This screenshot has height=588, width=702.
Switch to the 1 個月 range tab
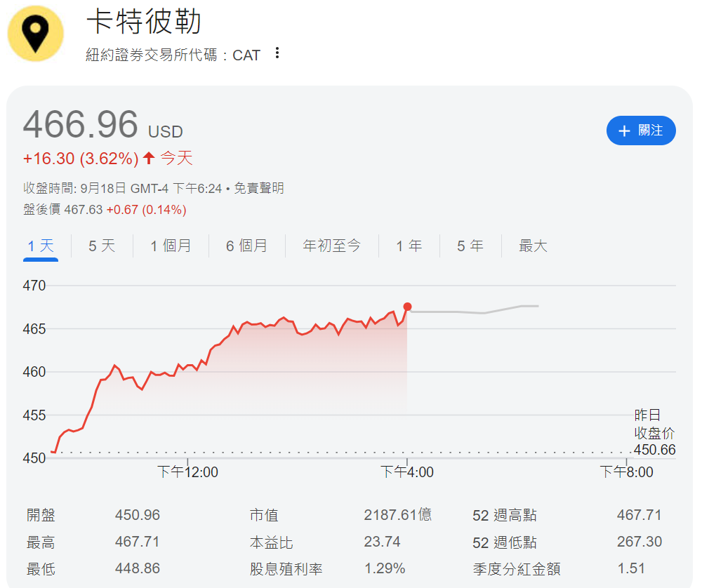(x=171, y=246)
